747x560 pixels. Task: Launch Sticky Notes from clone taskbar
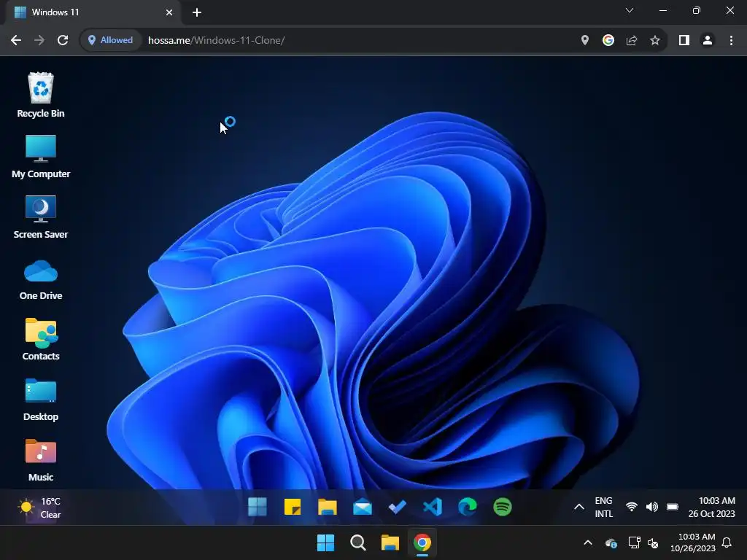(293, 507)
